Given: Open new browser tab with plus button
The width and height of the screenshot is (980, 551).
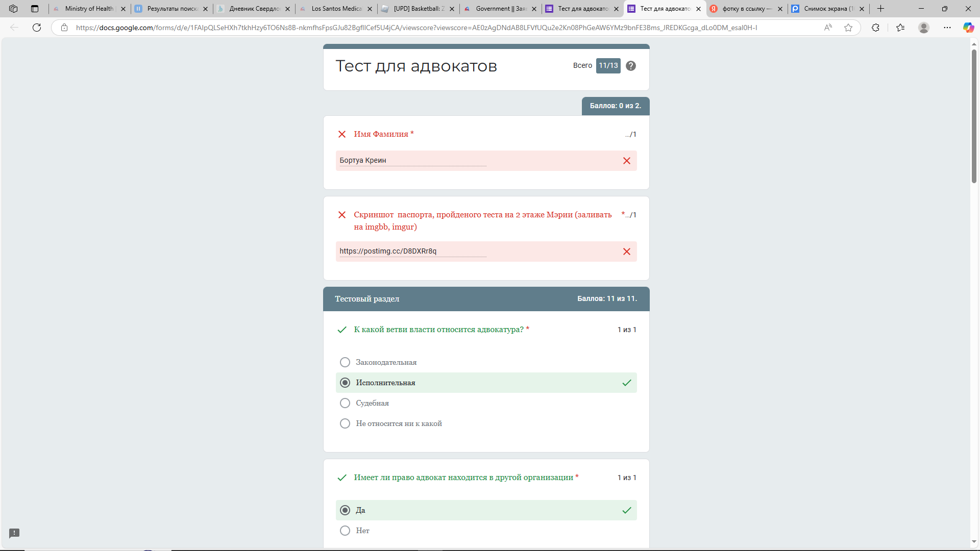Looking at the screenshot, I should pos(880,9).
